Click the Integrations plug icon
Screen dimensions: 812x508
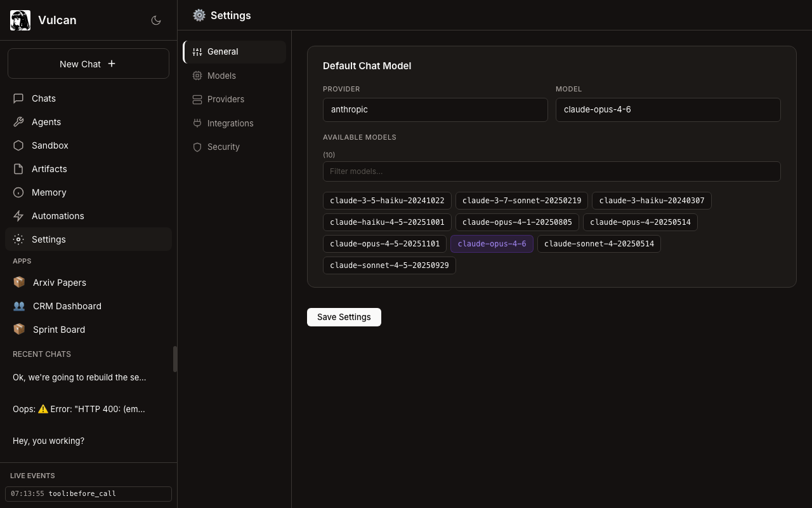coord(197,123)
